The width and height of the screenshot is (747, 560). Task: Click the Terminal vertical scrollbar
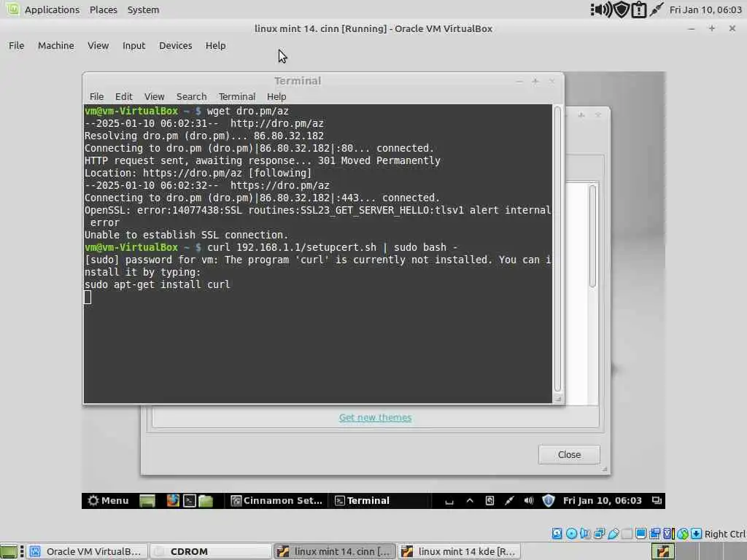(x=557, y=249)
